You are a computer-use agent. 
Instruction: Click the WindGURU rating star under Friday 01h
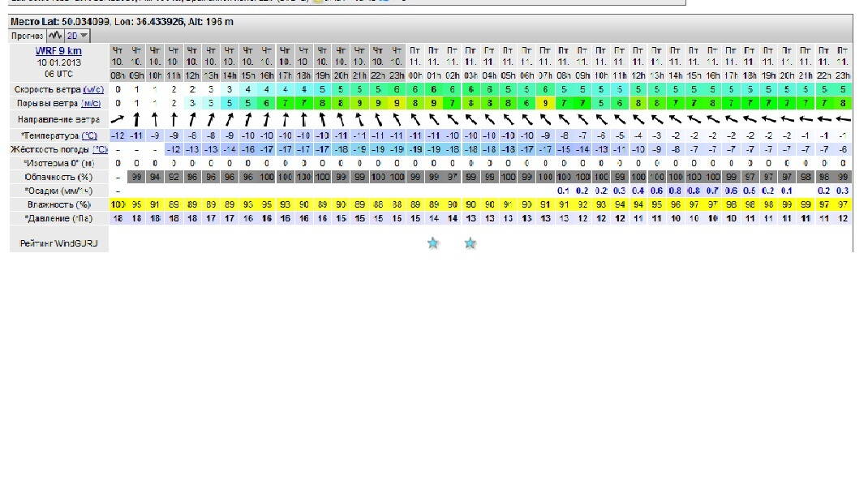[x=433, y=243]
